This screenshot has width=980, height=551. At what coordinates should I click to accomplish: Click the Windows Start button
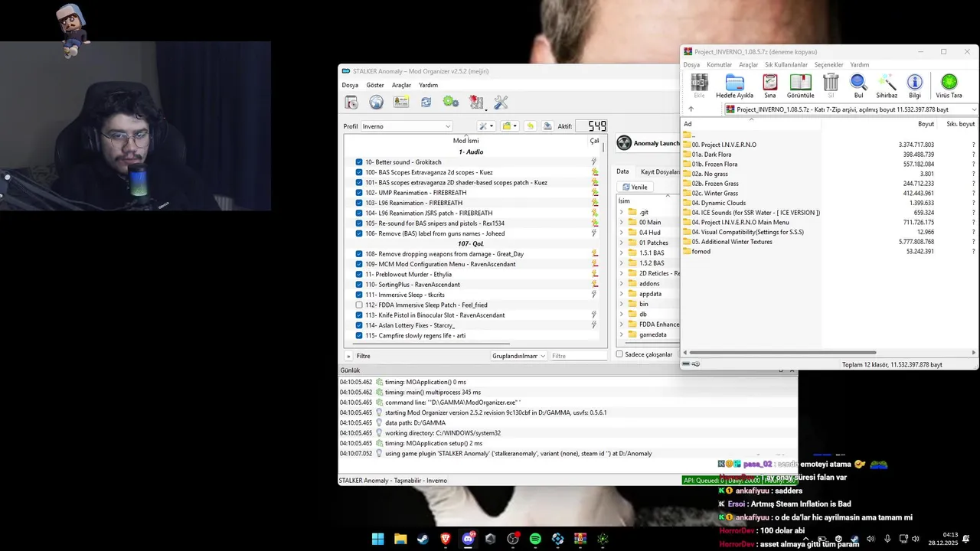[x=377, y=539]
